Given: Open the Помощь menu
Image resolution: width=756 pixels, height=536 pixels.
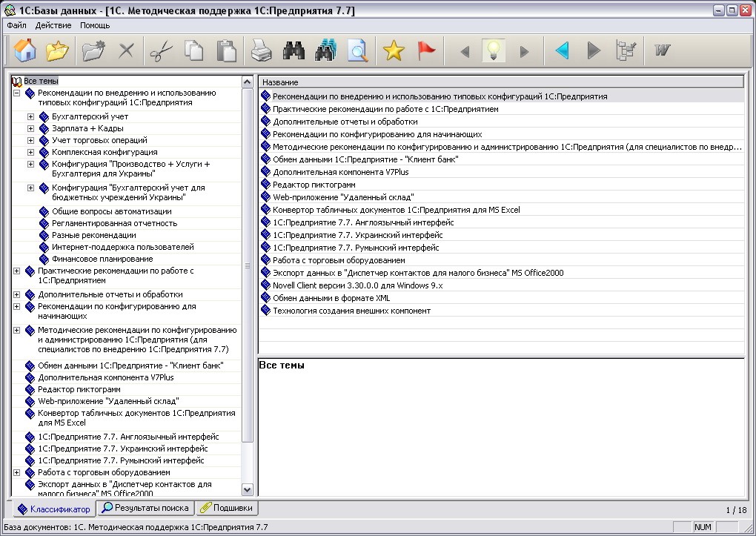Looking at the screenshot, I should (95, 25).
